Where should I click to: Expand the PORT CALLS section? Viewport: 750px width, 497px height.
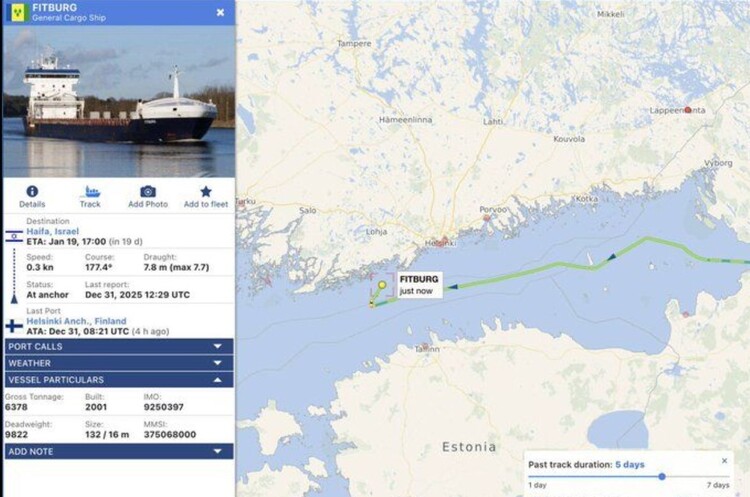coord(119,346)
